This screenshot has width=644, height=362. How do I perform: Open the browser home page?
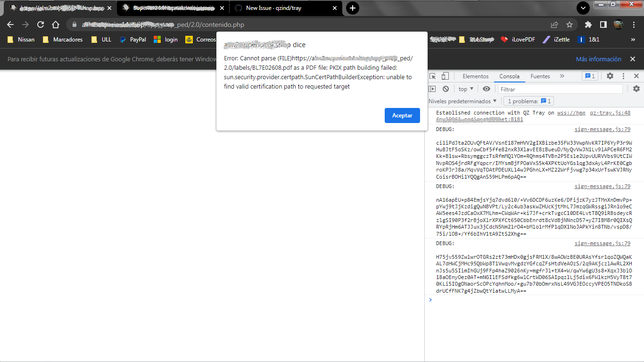[x=56, y=25]
